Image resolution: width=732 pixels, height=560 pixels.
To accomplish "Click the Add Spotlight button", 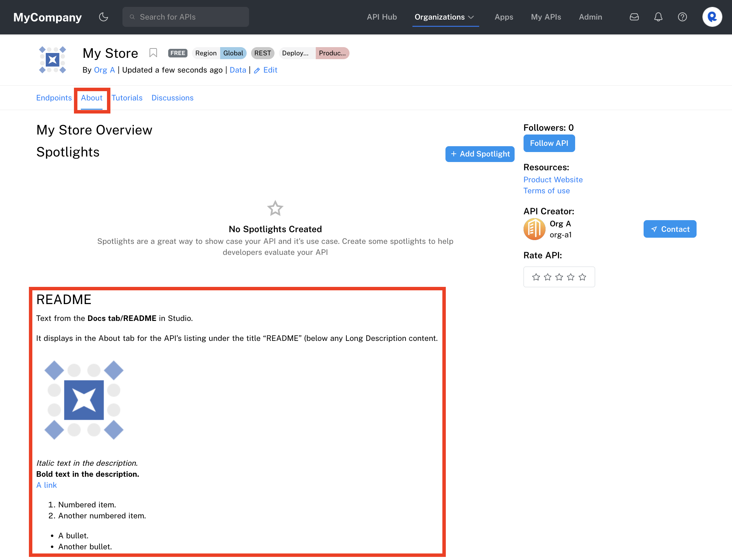I will [x=480, y=154].
